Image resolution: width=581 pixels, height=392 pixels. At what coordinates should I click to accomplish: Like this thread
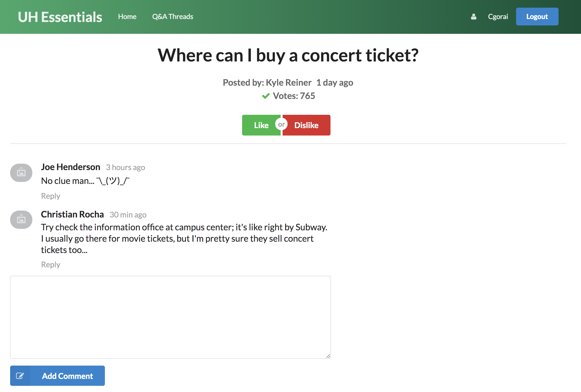tap(261, 125)
